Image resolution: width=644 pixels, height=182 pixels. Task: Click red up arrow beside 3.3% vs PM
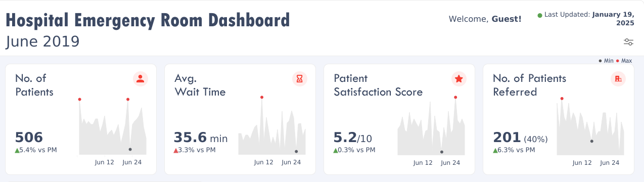coord(176,150)
